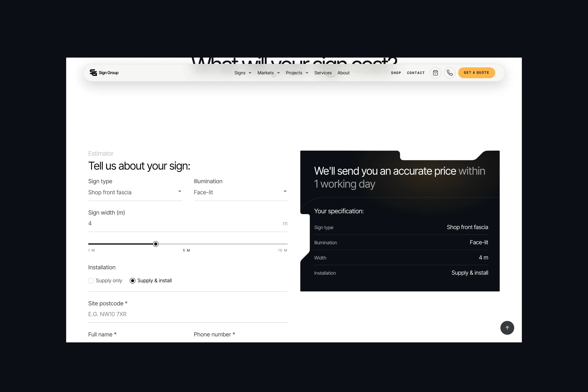
Task: Click the 'Tell us about your sign:' heading
Action: 139,166
